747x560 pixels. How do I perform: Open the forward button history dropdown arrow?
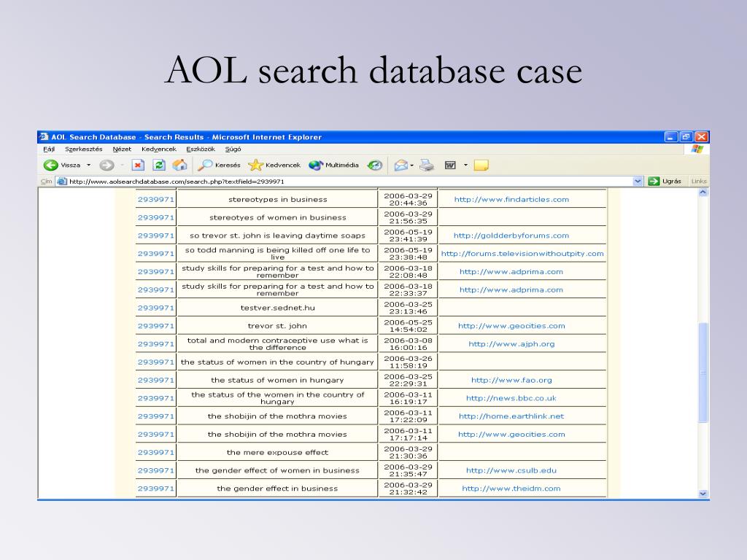[x=122, y=166]
